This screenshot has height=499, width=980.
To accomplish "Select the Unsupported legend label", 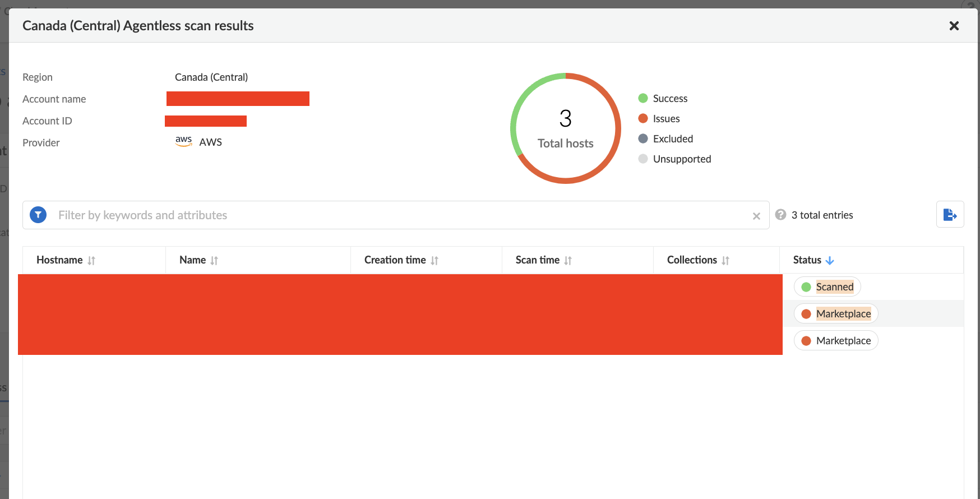I will pos(682,159).
